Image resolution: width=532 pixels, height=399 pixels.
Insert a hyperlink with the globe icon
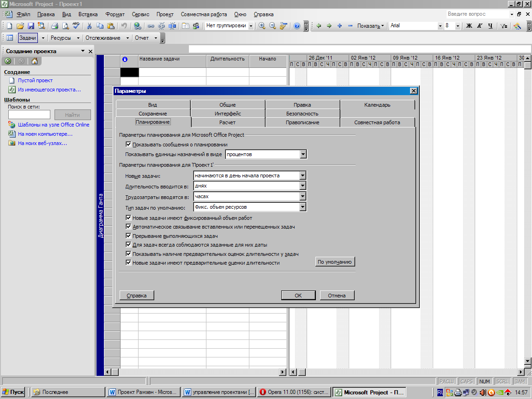tap(138, 26)
